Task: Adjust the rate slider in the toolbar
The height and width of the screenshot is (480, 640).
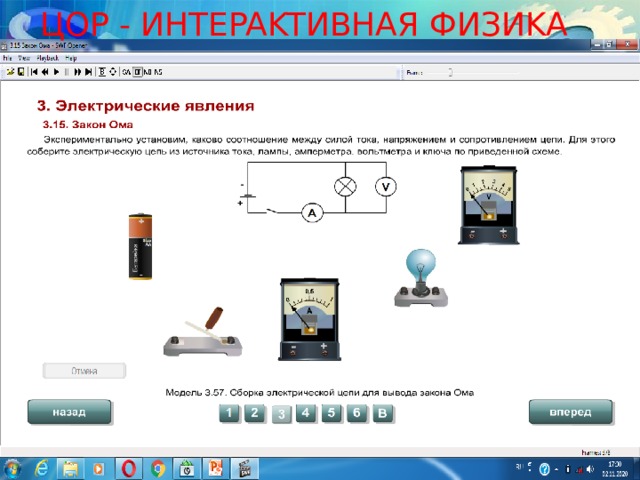Action: coord(450,72)
